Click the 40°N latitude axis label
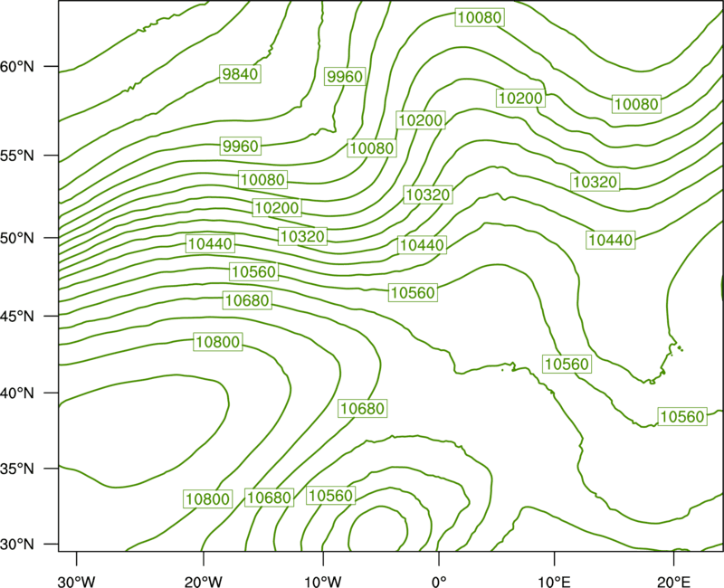Image resolution: width=724 pixels, height=588 pixels. click(x=17, y=394)
